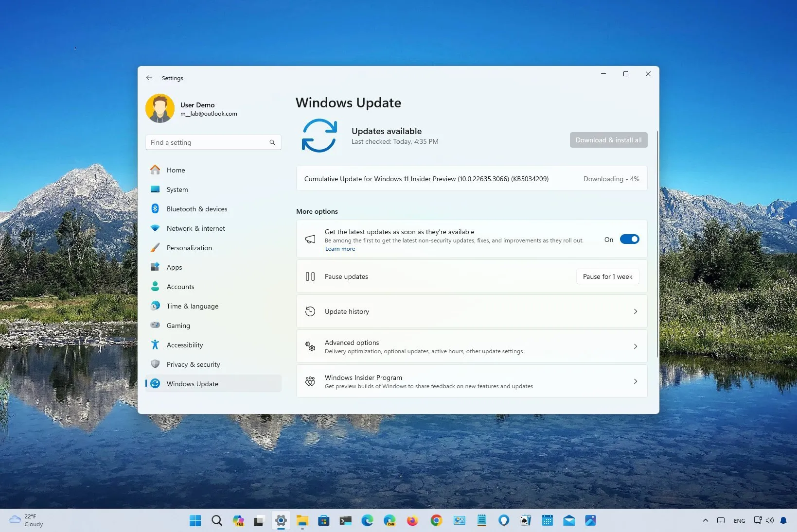
Task: Click Download & install all updates
Action: click(608, 140)
